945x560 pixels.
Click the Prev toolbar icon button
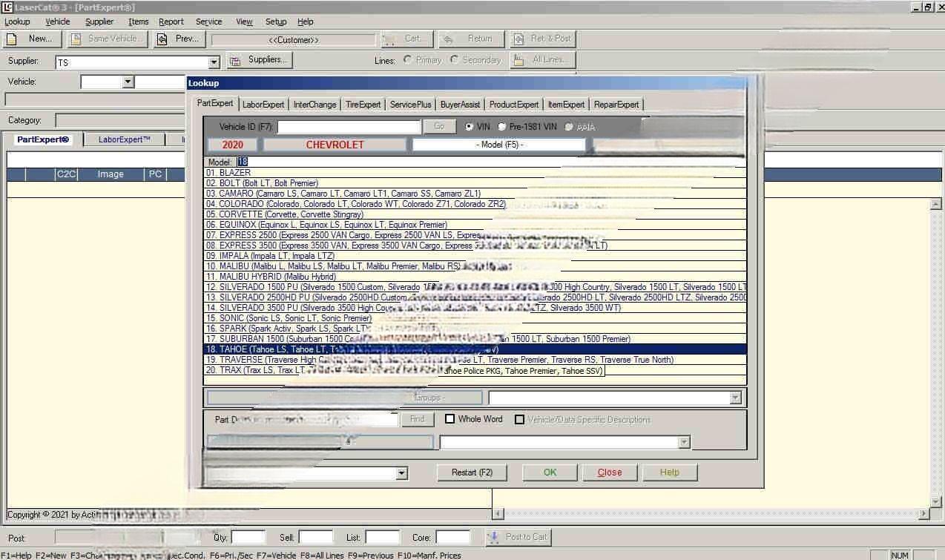point(178,39)
